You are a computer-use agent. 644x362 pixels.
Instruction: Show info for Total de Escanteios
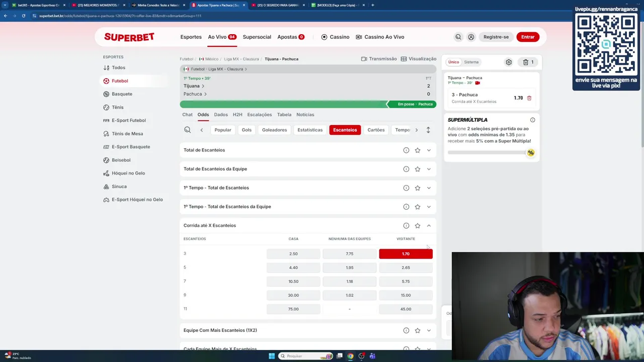point(406,150)
